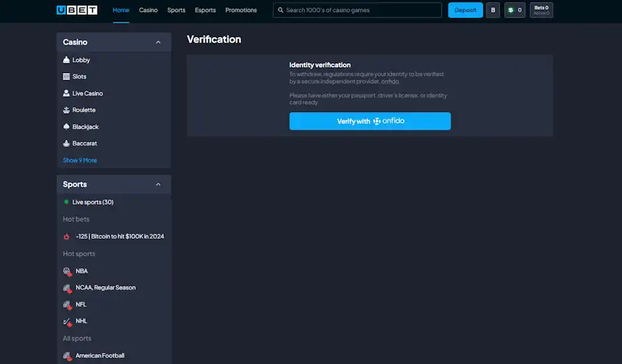Click the NBA basketball icon
This screenshot has height=364, width=622.
pyautogui.click(x=67, y=271)
